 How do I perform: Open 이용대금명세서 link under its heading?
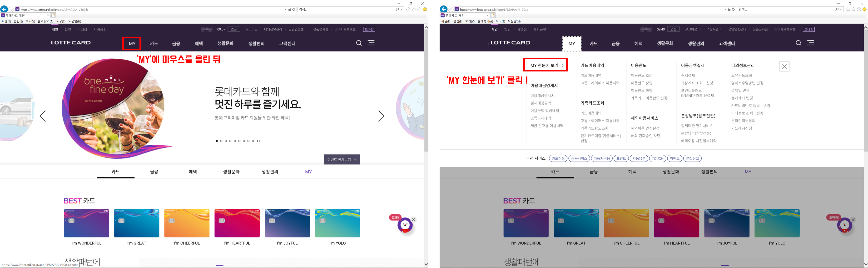(542, 96)
